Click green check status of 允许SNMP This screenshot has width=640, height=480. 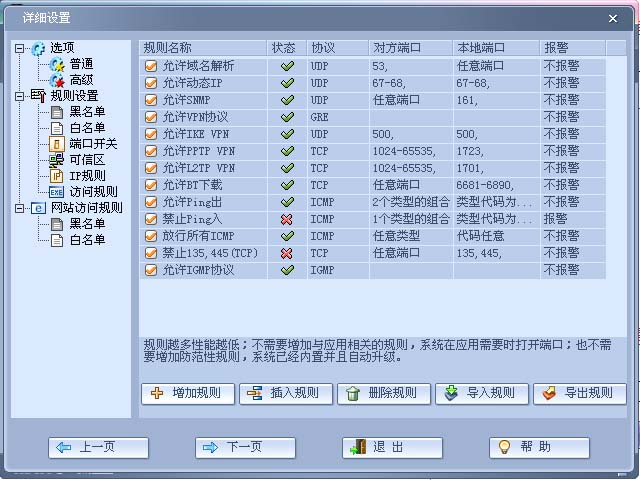point(287,100)
